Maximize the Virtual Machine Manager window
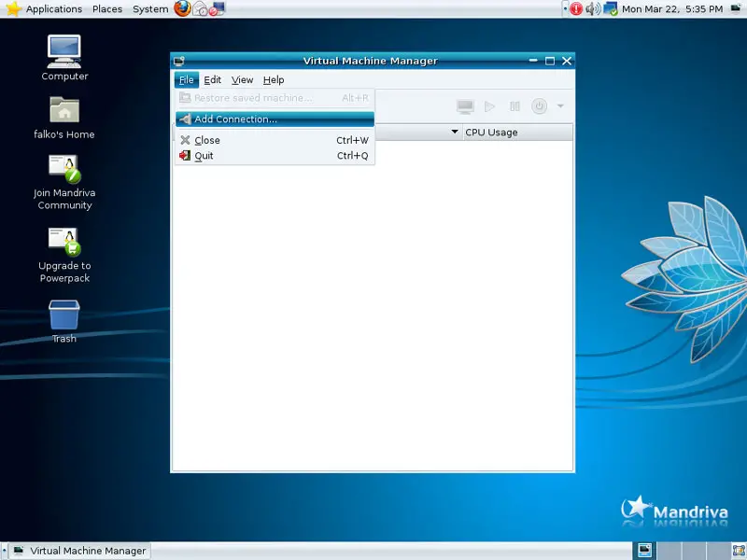 (x=550, y=61)
